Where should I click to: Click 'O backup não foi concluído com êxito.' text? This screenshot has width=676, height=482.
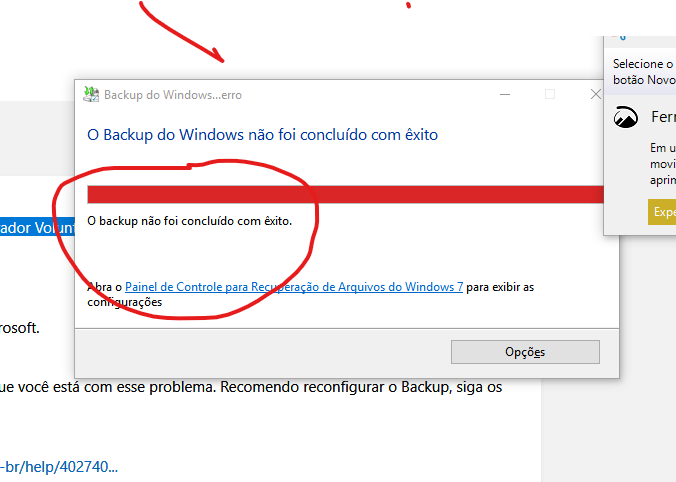pos(190,221)
